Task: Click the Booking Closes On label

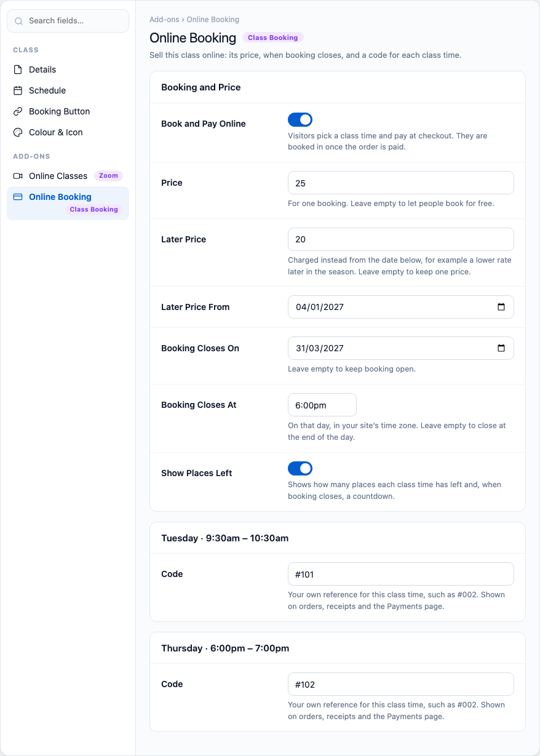Action: pyautogui.click(x=200, y=348)
